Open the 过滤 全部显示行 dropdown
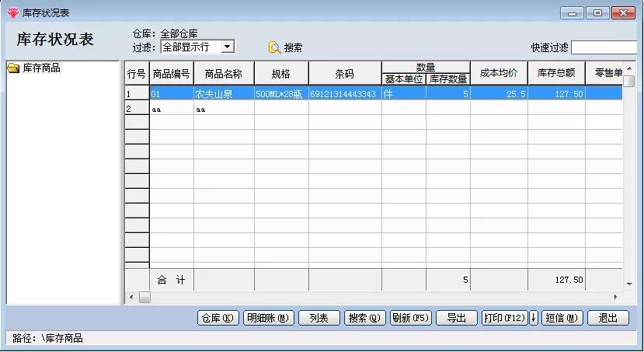Viewport: 644px width, 352px height. (227, 47)
